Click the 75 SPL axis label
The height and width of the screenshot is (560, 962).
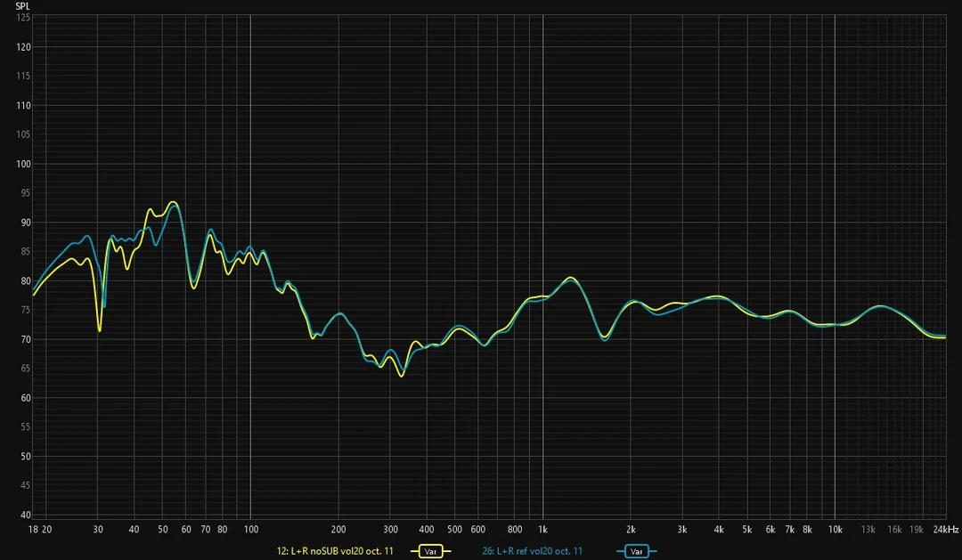coord(25,311)
